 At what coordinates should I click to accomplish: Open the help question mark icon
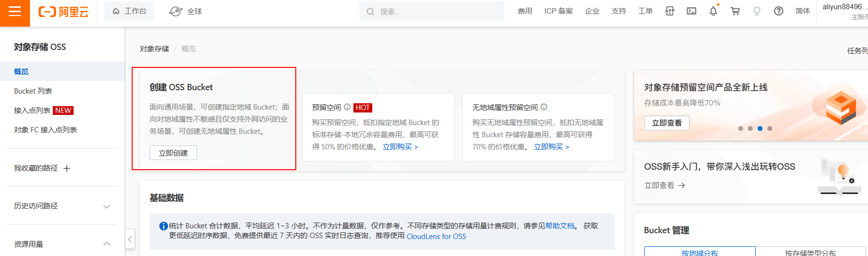coord(778,11)
